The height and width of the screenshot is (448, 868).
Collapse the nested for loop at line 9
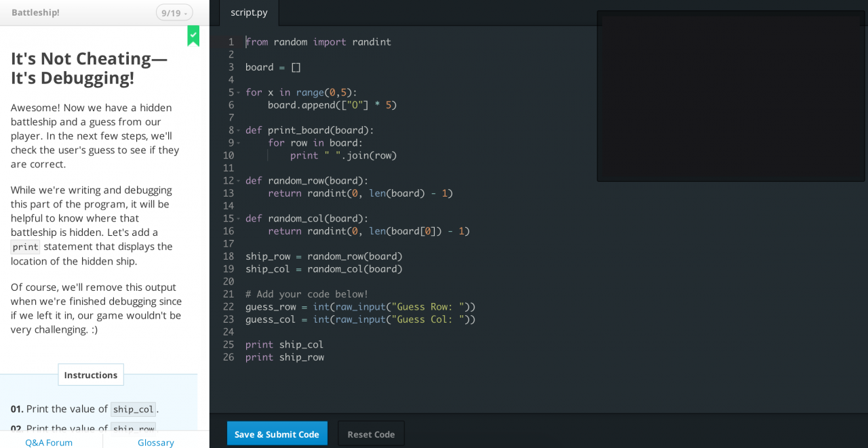click(239, 143)
